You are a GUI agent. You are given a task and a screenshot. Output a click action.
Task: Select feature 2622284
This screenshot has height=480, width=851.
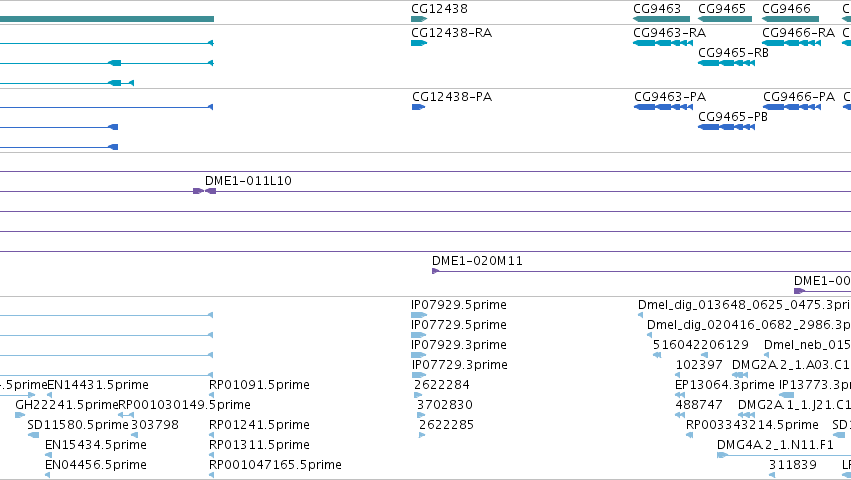(x=417, y=395)
